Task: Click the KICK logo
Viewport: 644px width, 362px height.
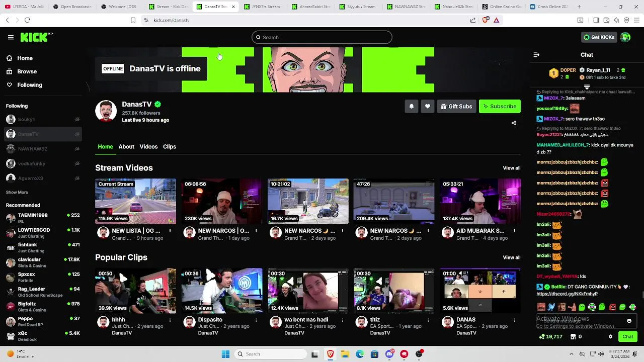Action: [x=36, y=37]
